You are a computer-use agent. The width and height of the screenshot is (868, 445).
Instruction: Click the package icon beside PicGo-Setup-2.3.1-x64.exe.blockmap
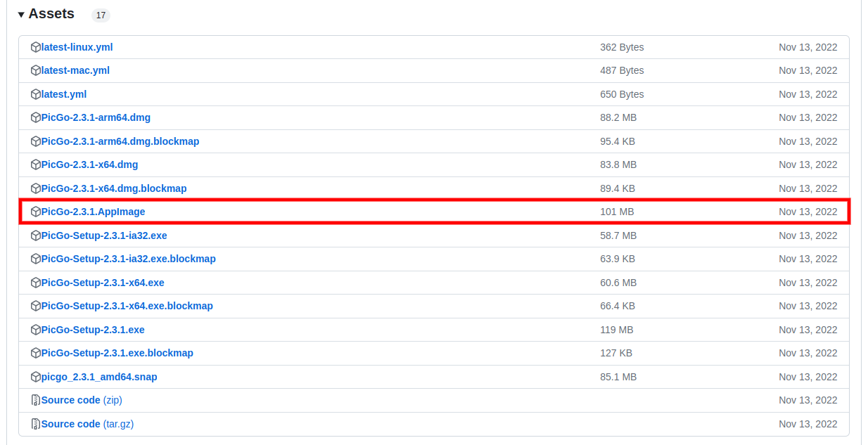[36, 306]
